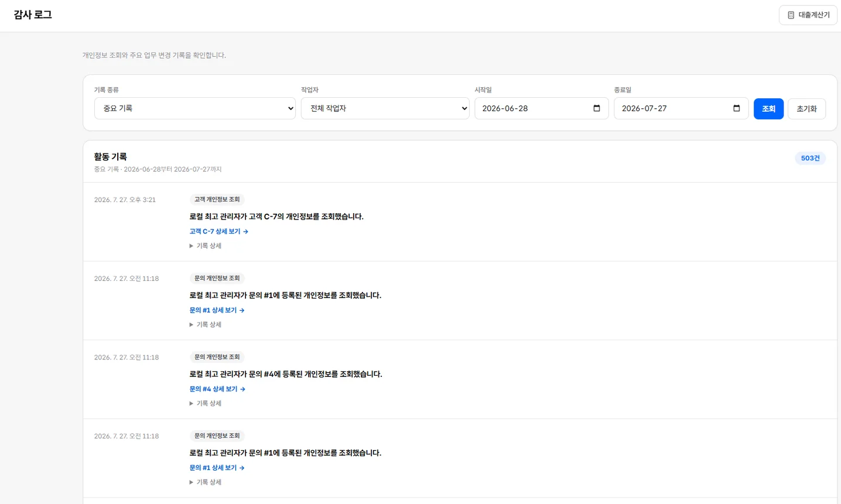841x504 pixels.
Task: Expand 기록 상세 under the 문의 #4 entry
Action: 206,403
